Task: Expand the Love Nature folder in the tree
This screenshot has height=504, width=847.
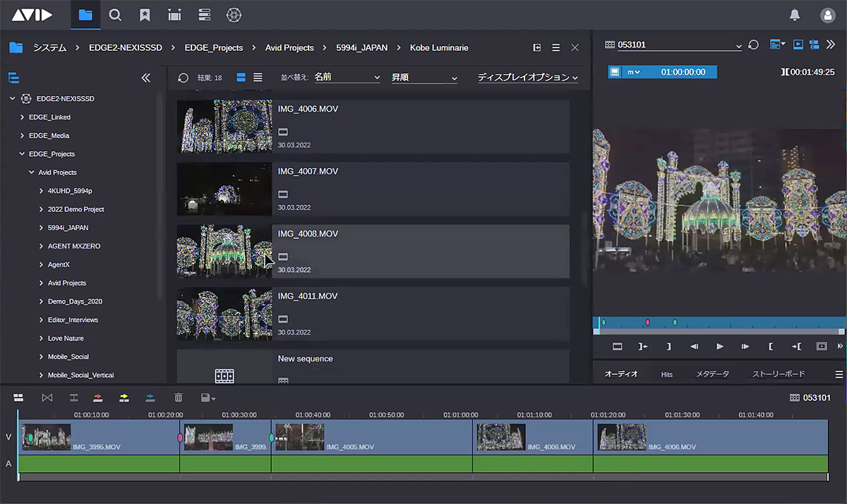Action: click(x=42, y=338)
